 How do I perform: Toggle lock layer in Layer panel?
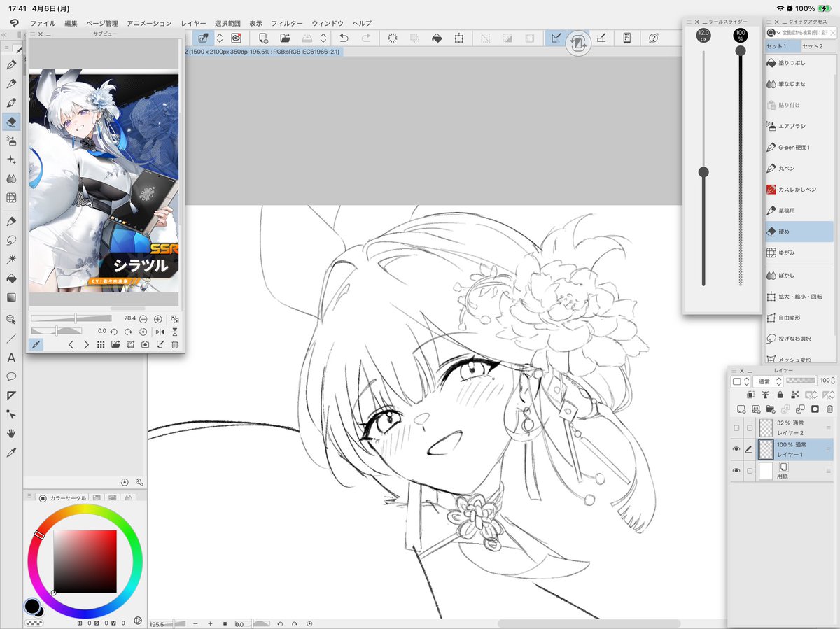pyautogui.click(x=780, y=395)
